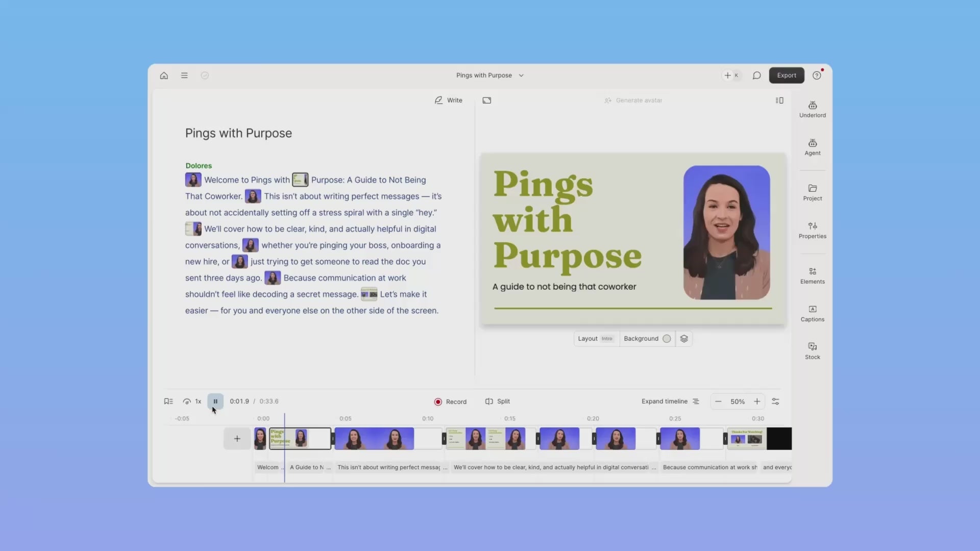Image resolution: width=980 pixels, height=551 pixels.
Task: Click the Export button
Action: coord(786,76)
